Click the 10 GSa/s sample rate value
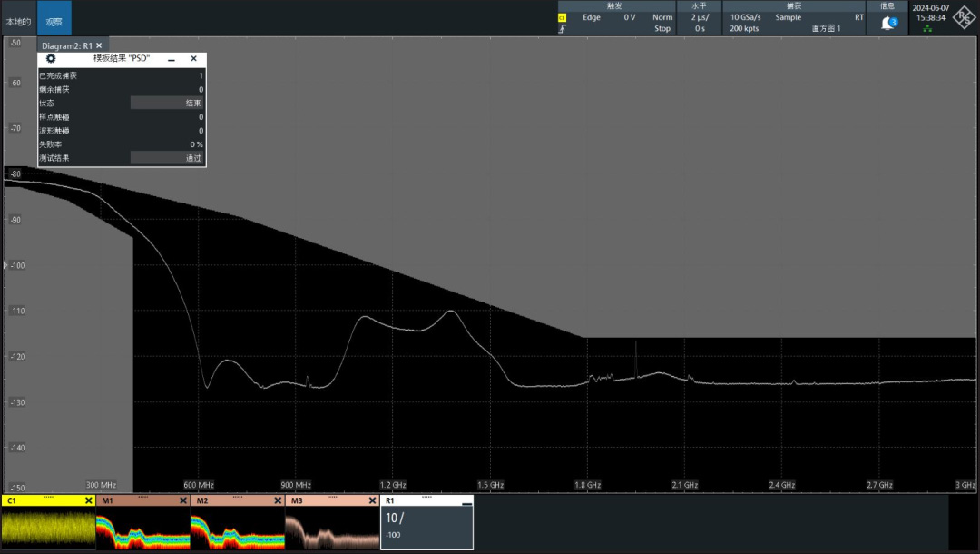980x554 pixels. pyautogui.click(x=745, y=17)
